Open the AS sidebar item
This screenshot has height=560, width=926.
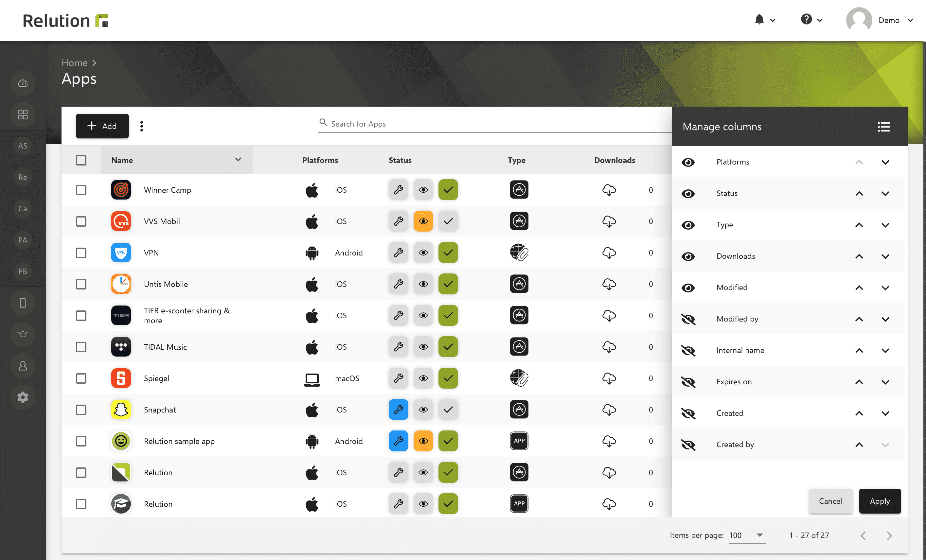(23, 146)
